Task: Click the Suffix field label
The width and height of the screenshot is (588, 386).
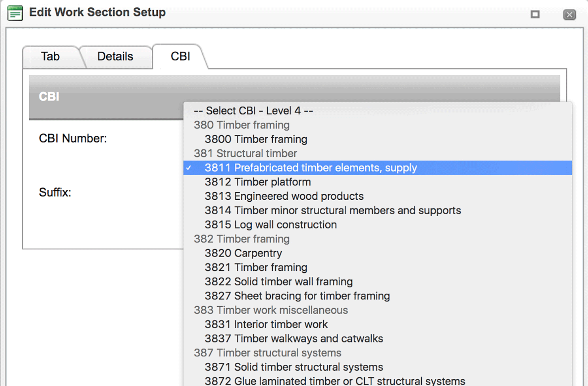Action: click(x=55, y=192)
